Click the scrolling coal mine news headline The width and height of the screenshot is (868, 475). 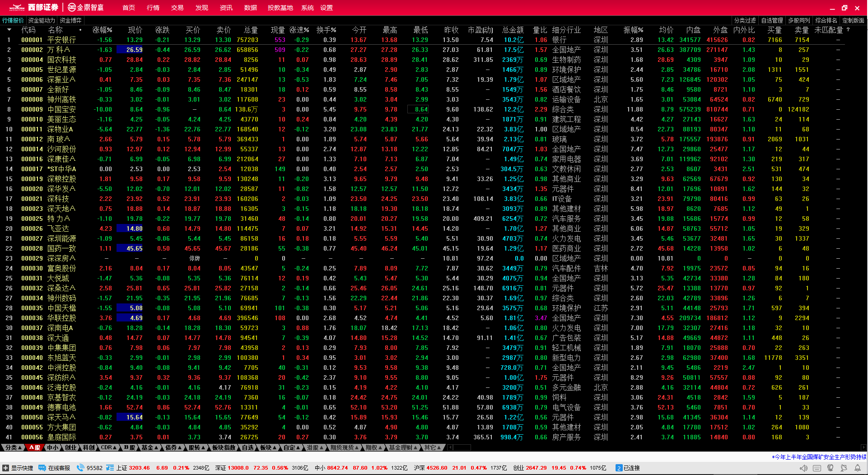click(x=819, y=457)
